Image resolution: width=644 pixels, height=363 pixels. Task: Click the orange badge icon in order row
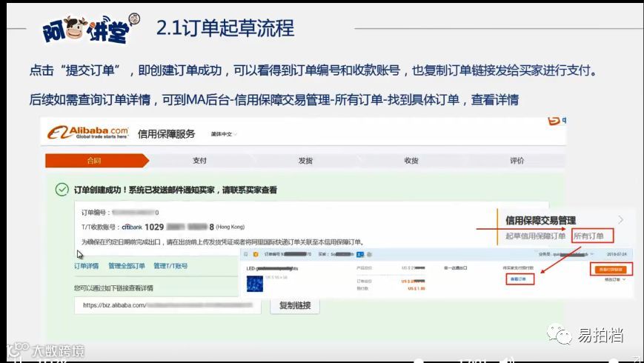256,255
